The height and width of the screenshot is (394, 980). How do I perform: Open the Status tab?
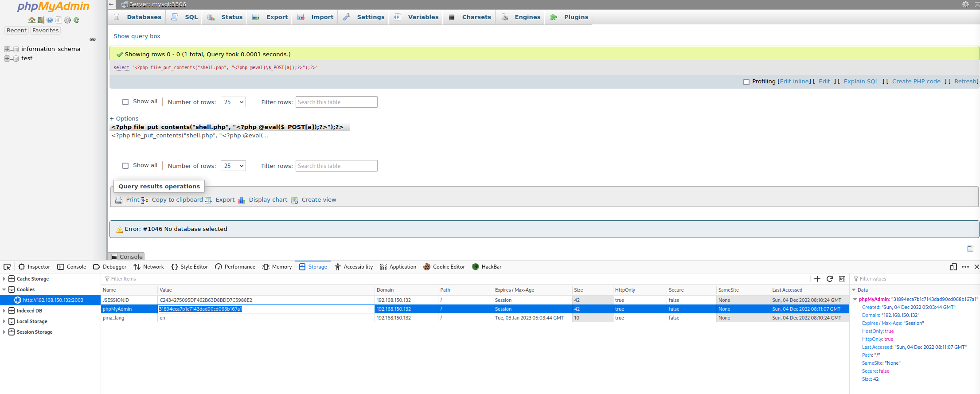tap(225, 17)
